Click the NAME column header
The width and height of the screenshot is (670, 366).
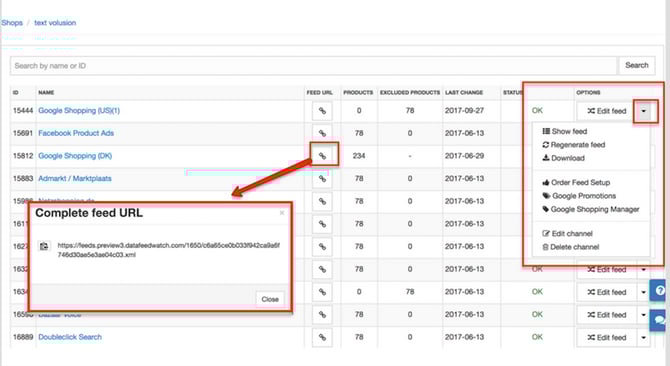coord(46,93)
